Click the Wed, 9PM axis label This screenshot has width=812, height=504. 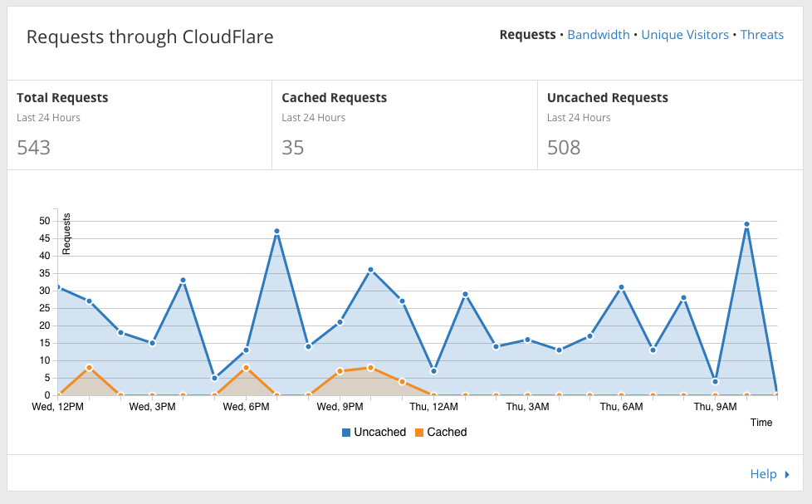pyautogui.click(x=340, y=407)
